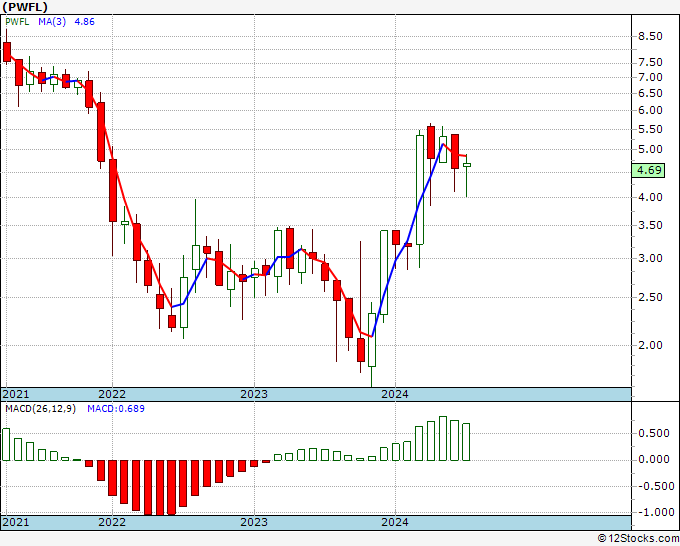Click the (PWFL) chart title
680x546 pixels.
[25, 7]
